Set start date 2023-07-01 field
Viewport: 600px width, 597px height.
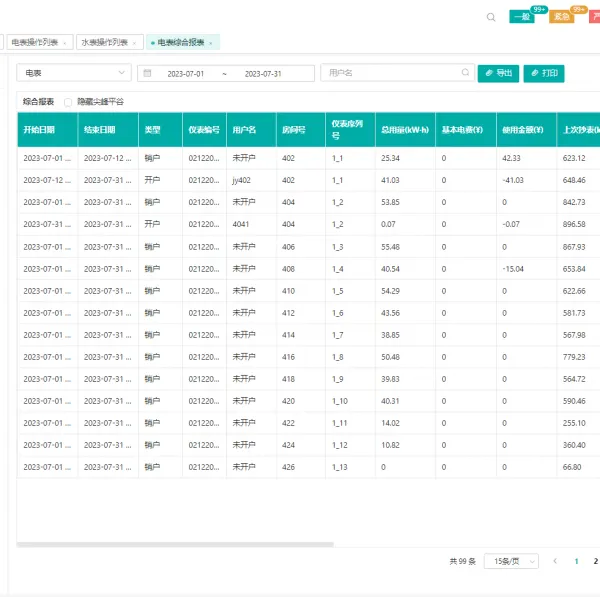pos(186,73)
